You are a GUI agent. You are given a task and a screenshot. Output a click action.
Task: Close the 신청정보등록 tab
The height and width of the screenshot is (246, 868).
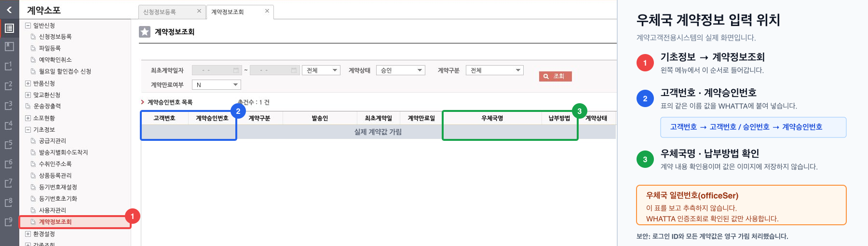click(199, 11)
